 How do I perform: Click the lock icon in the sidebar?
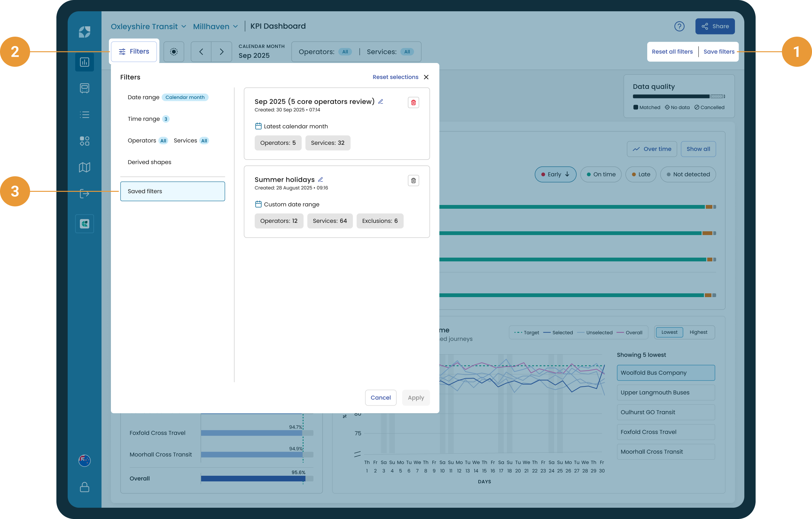(84, 487)
